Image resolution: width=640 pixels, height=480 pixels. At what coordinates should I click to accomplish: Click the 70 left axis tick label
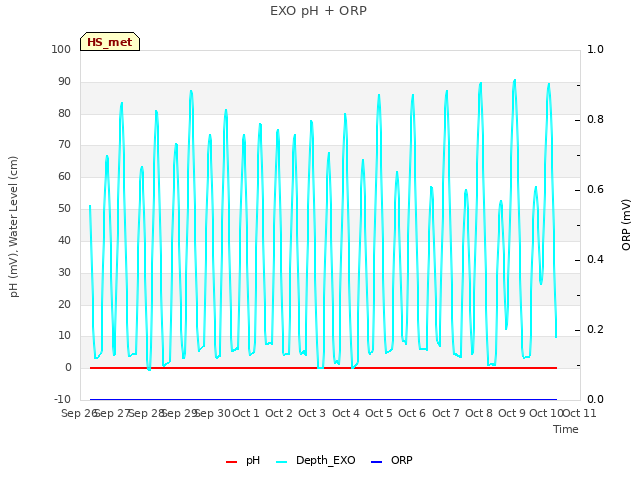pyautogui.click(x=64, y=144)
